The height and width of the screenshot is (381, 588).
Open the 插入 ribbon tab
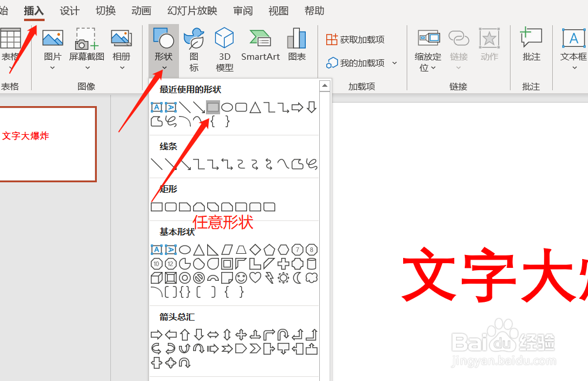(x=34, y=11)
